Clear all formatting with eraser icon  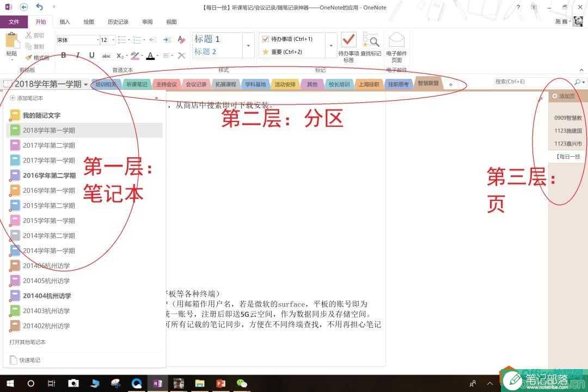tap(181, 39)
